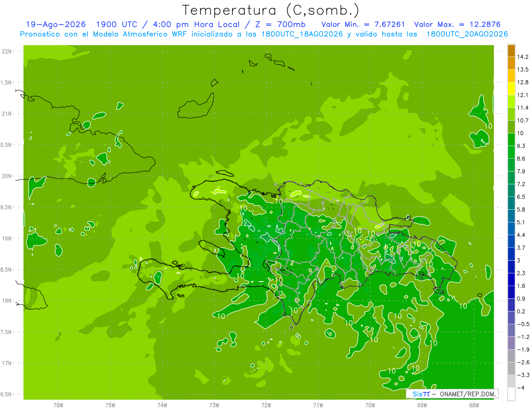This screenshot has height=411, width=532.
Task: Pick the green swatch between 8.6 and 9.3
Action: pyautogui.click(x=511, y=152)
